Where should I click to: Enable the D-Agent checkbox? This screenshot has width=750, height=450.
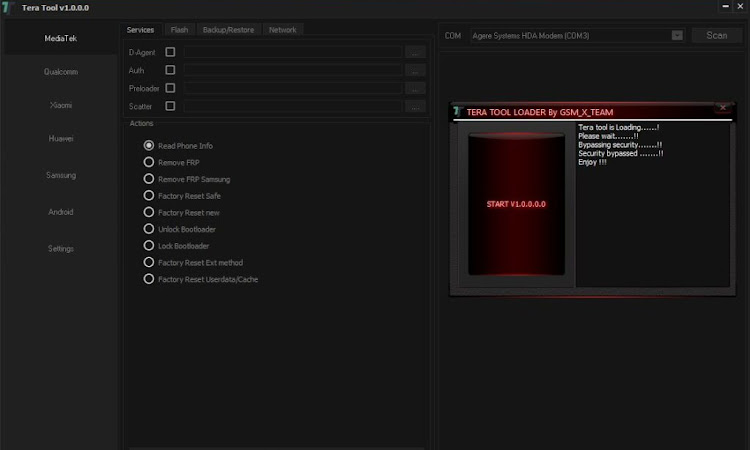pos(170,52)
